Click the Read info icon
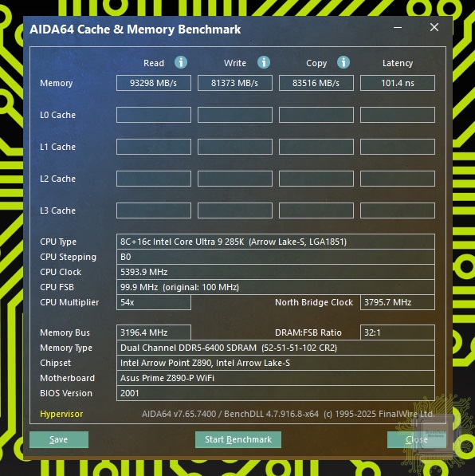The height and width of the screenshot is (476, 475). (x=181, y=62)
